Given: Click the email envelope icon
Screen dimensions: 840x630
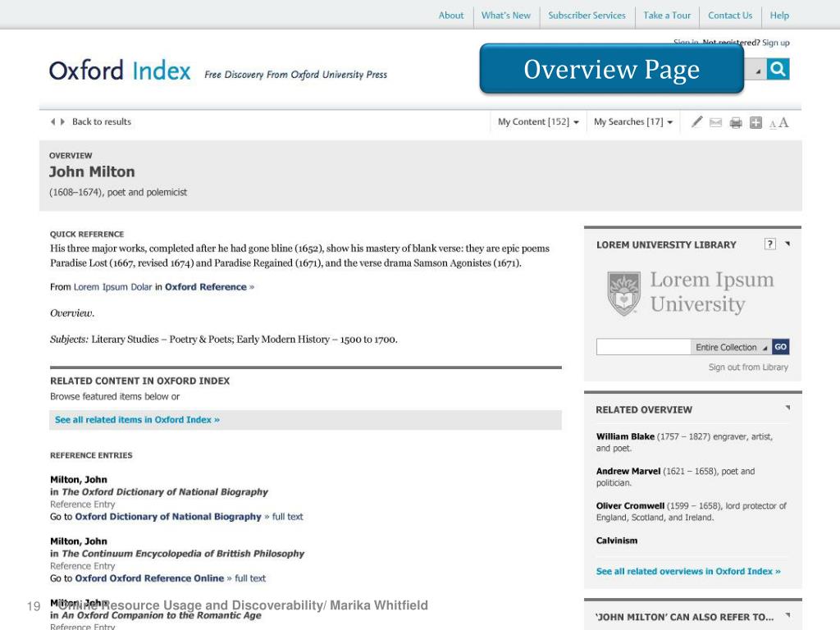Looking at the screenshot, I should [x=715, y=123].
